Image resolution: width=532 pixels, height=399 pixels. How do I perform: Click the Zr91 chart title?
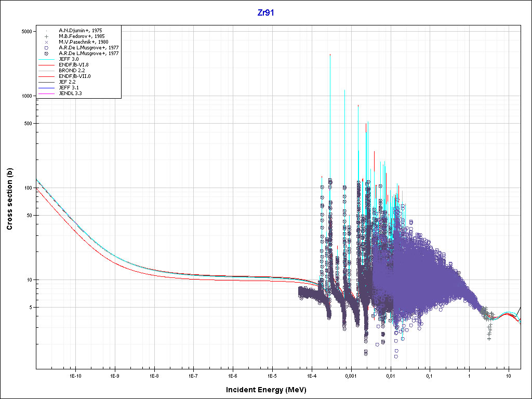(x=265, y=13)
